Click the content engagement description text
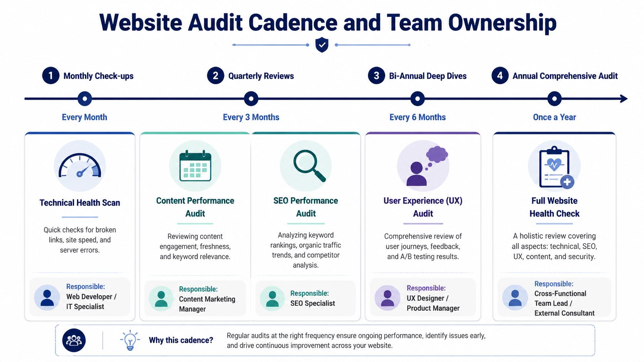The height and width of the screenshot is (362, 644). tap(195, 246)
